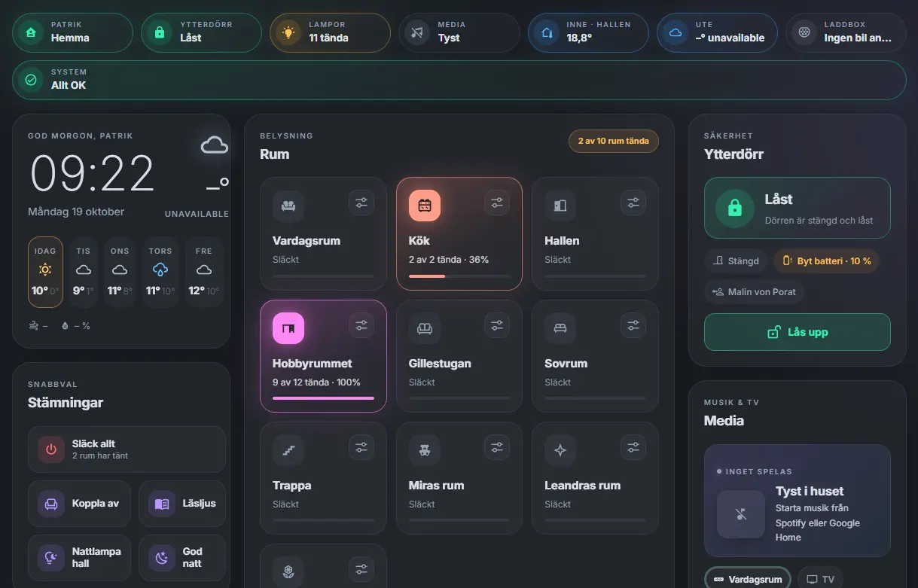Click the cloud icon in the Ute chip

pos(676,32)
